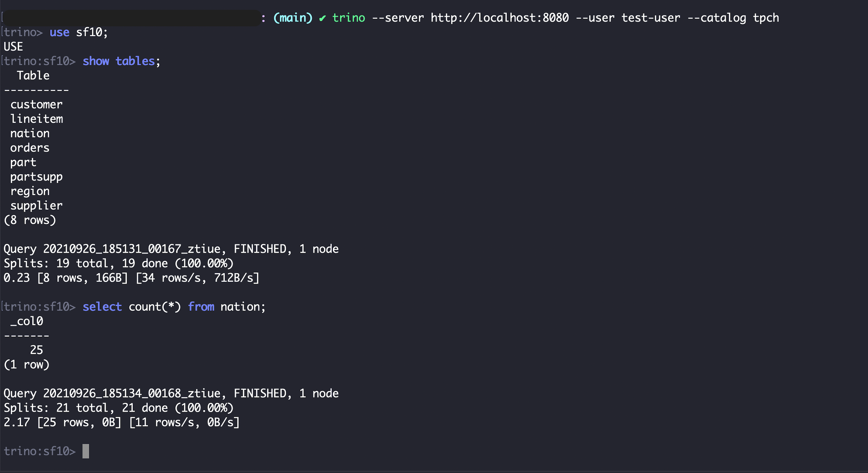Click the blinking cursor block at the prompt
868x473 pixels.
point(86,451)
